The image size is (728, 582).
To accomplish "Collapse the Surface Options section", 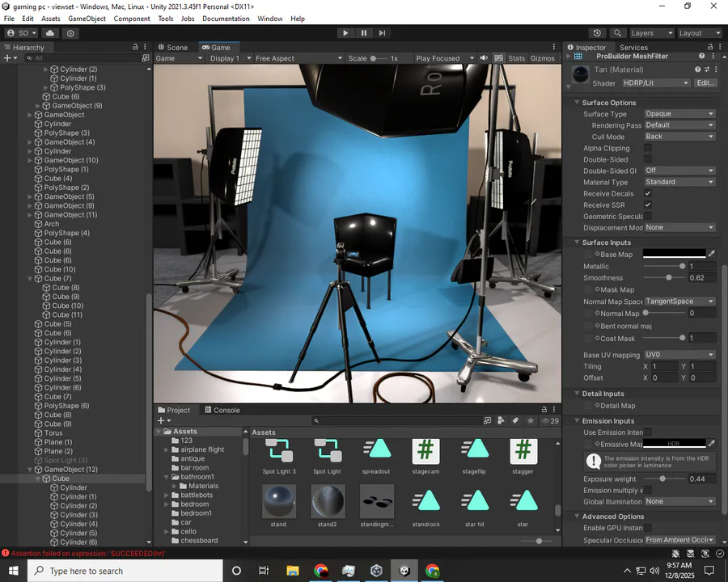I will click(577, 103).
